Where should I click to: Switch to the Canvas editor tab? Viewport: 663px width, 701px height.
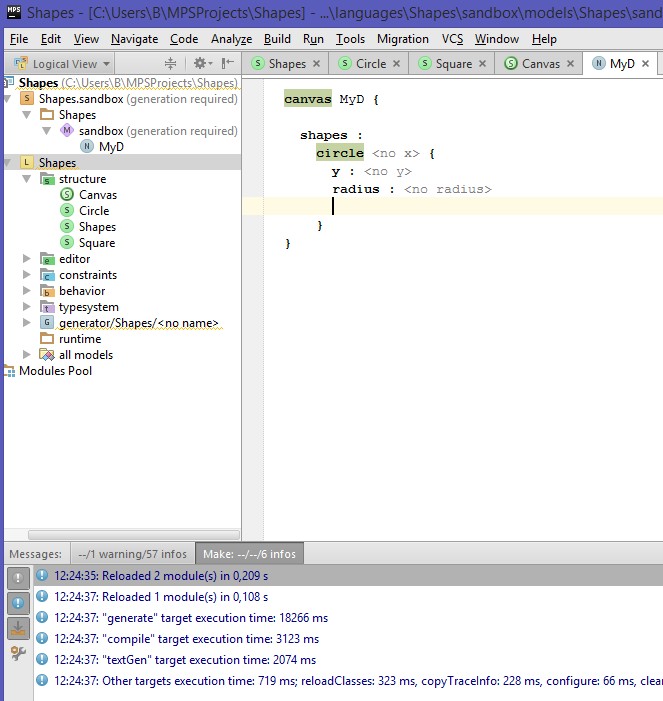tap(540, 63)
